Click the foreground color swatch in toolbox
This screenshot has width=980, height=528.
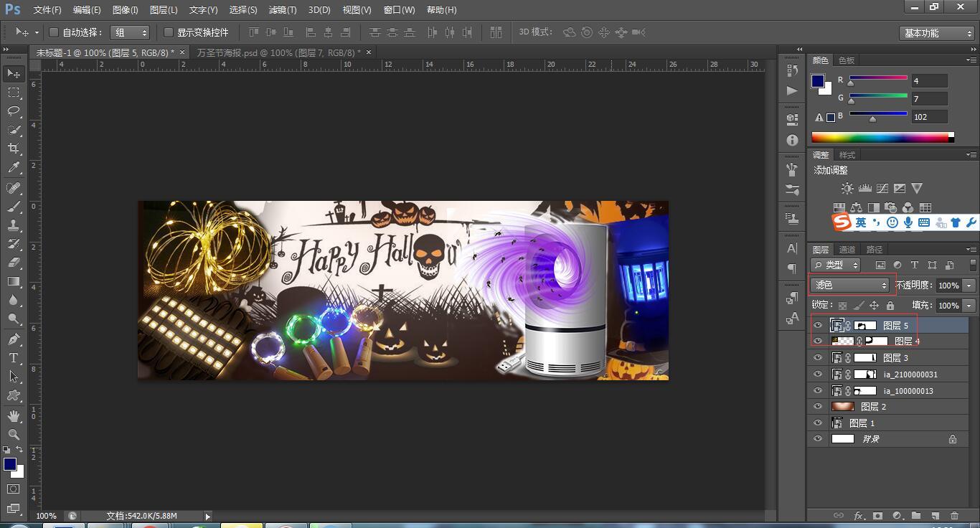[10, 464]
